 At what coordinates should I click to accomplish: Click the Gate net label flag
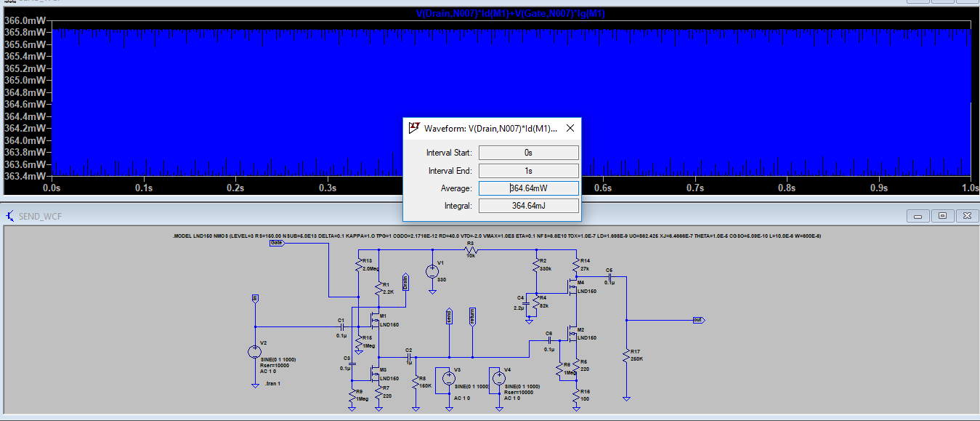coord(276,243)
